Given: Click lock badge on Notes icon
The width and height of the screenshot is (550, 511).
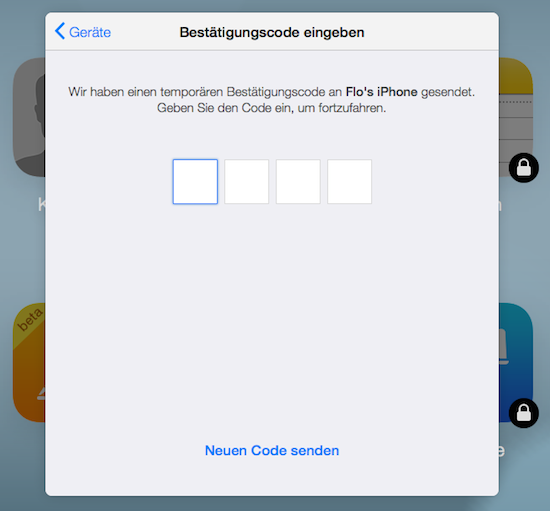Looking at the screenshot, I should [x=524, y=168].
